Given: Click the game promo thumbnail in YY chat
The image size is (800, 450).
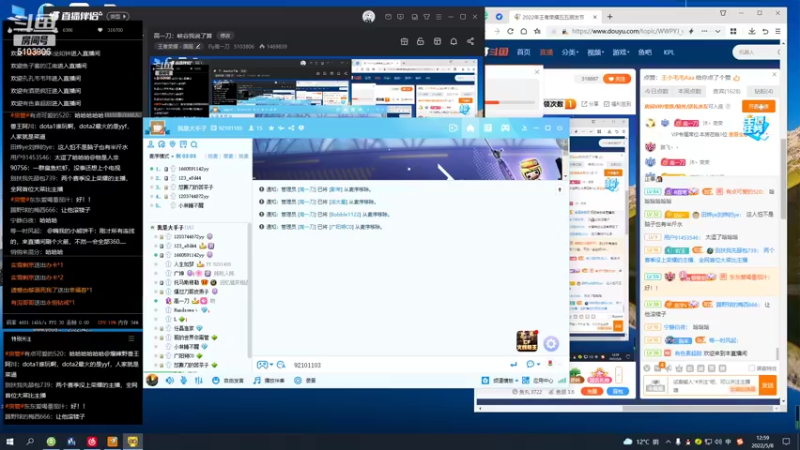Looking at the screenshot, I should [527, 341].
